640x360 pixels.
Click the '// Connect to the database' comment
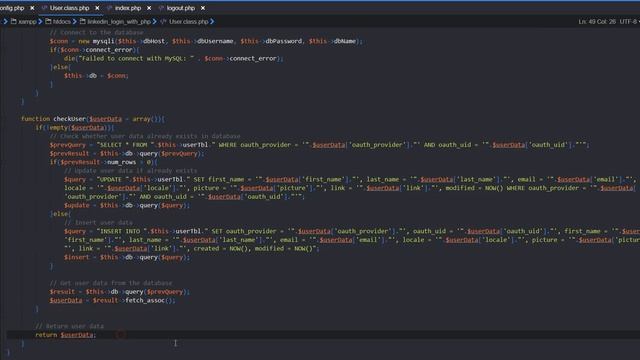(x=97, y=32)
